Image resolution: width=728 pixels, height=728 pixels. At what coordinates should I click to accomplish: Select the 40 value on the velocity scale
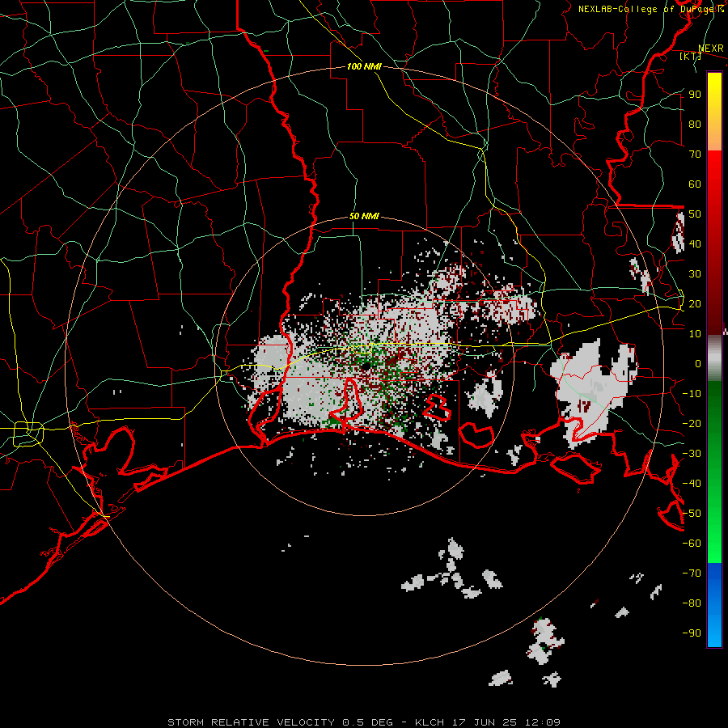[x=695, y=243]
